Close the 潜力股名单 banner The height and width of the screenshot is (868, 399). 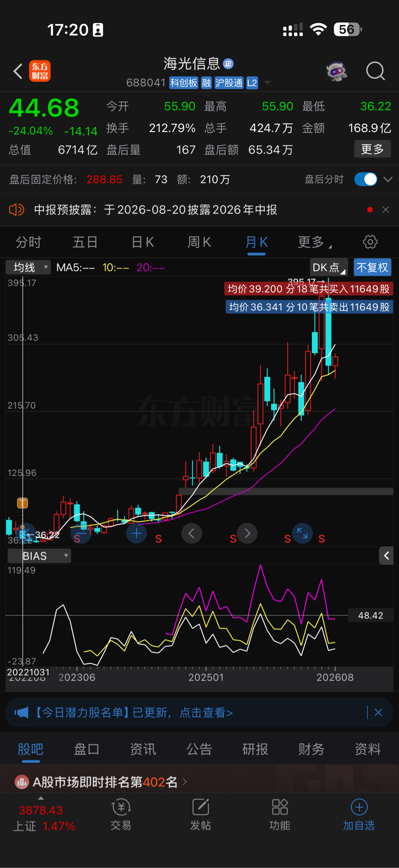[378, 712]
